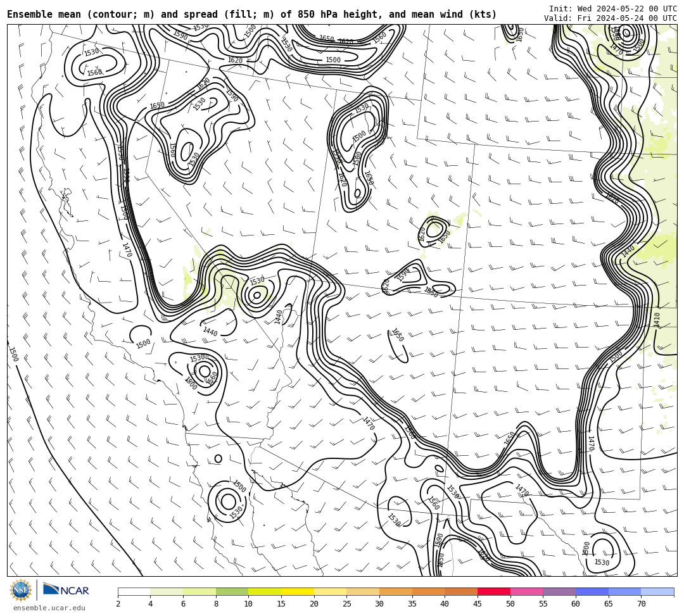
Task: Select the light blue 65–70 colorbar segment
Action: [624, 591]
